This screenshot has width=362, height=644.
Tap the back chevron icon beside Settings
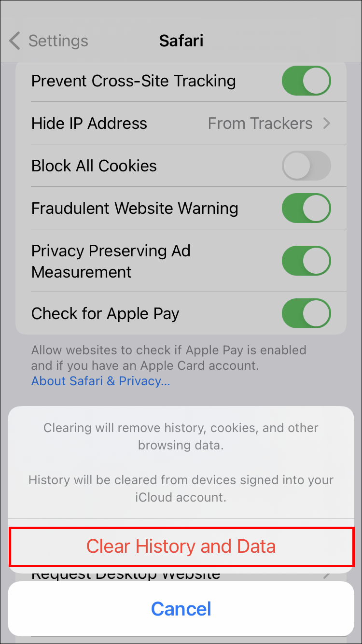pyautogui.click(x=15, y=41)
